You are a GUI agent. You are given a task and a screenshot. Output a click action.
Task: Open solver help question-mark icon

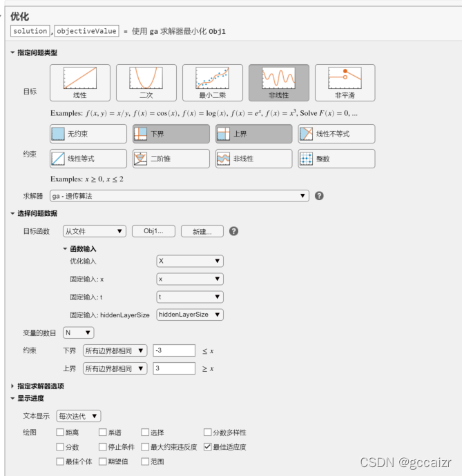coord(319,196)
